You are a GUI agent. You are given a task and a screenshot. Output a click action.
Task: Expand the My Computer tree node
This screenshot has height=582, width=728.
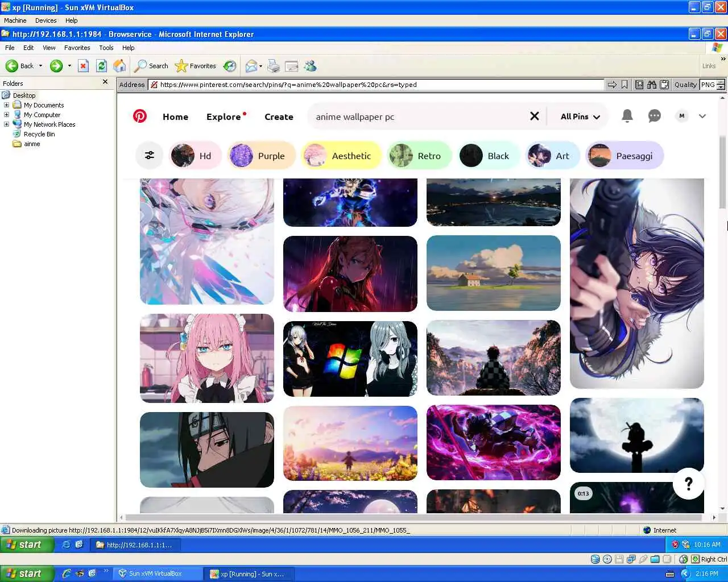[x=6, y=115]
